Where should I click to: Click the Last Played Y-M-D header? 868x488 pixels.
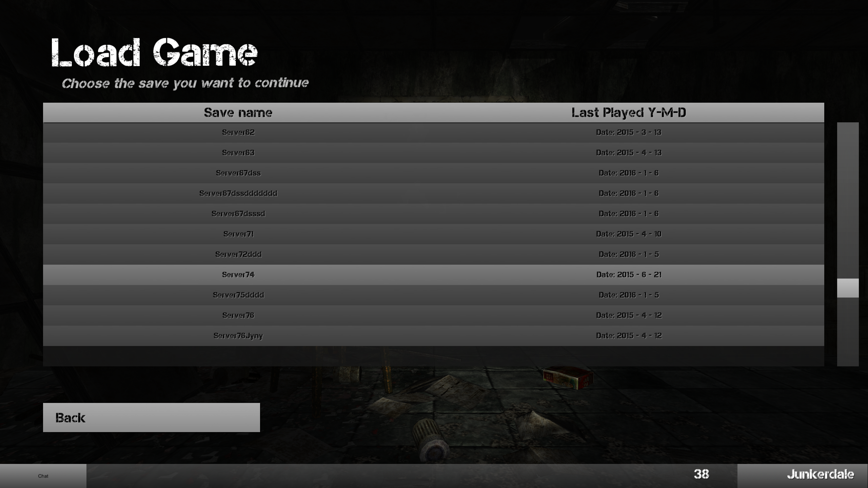(x=628, y=113)
